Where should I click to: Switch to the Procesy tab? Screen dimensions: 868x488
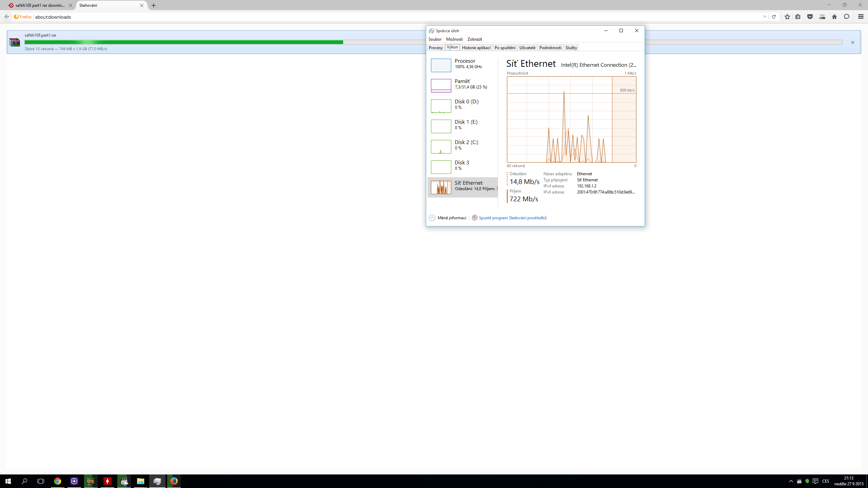(436, 48)
